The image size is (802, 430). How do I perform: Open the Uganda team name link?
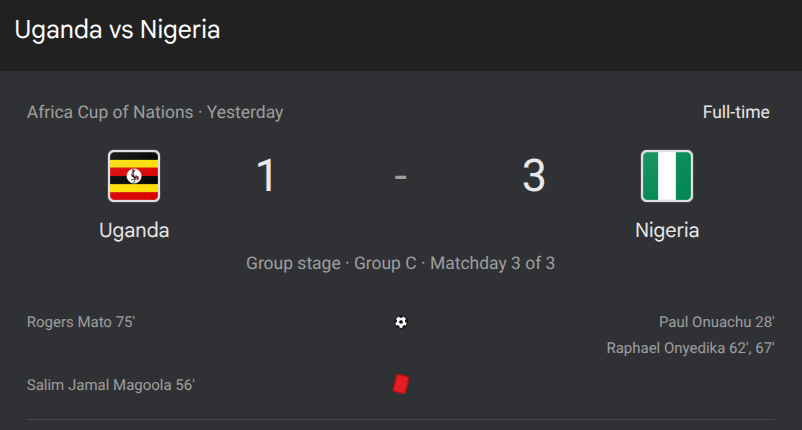pyautogui.click(x=134, y=230)
